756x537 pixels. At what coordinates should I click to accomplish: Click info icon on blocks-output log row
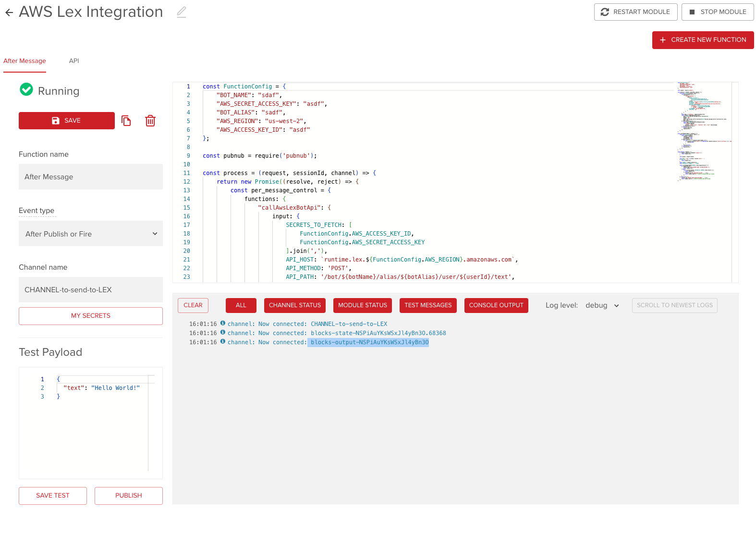point(223,342)
